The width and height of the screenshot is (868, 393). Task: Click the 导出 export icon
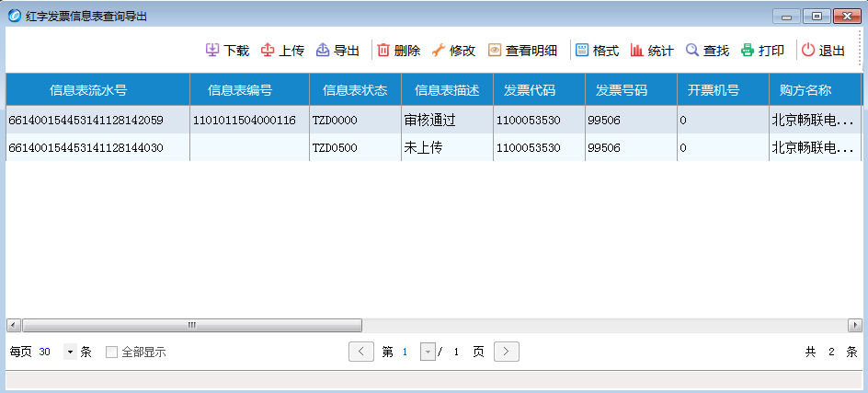coord(323,51)
